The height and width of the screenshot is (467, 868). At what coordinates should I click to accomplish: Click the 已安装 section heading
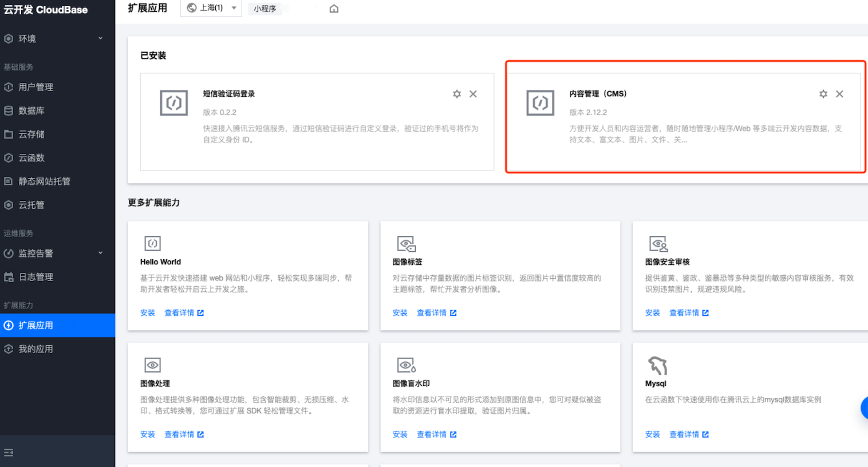(153, 56)
